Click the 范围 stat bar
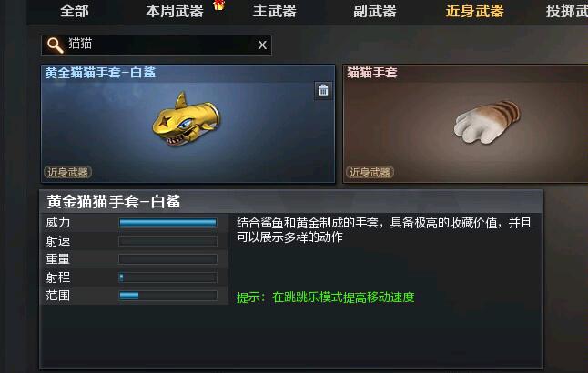The width and height of the screenshot is (588, 373). pyautogui.click(x=167, y=296)
